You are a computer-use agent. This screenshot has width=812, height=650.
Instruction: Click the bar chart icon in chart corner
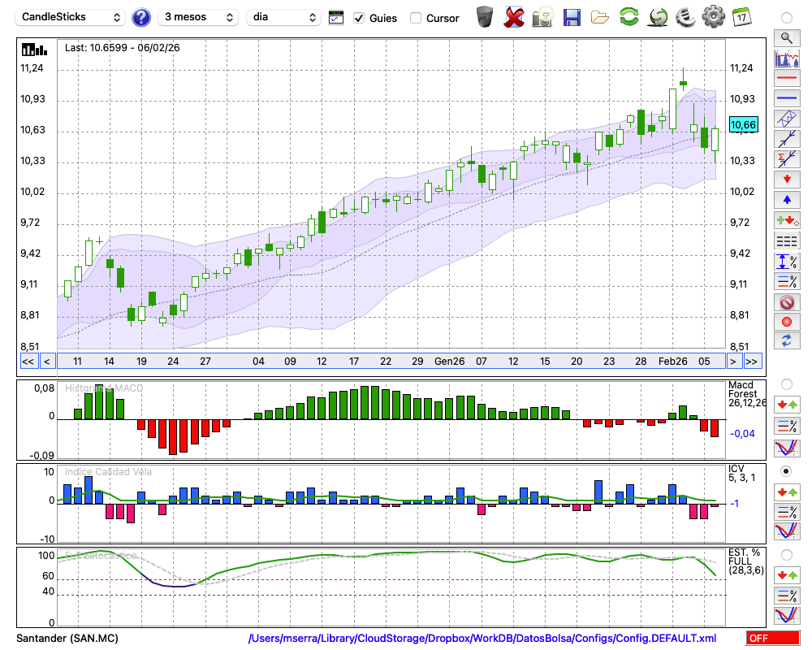point(35,50)
